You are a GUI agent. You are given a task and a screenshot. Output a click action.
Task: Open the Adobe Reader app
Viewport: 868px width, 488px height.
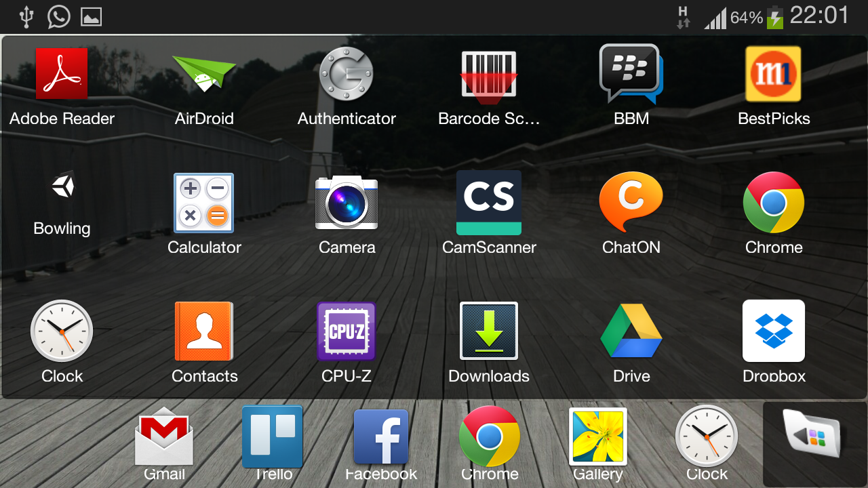tap(62, 74)
